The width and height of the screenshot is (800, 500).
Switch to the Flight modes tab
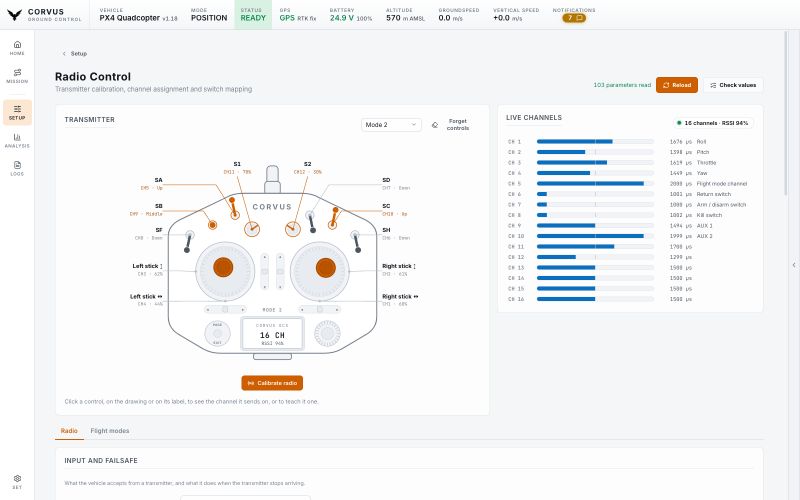(x=110, y=431)
